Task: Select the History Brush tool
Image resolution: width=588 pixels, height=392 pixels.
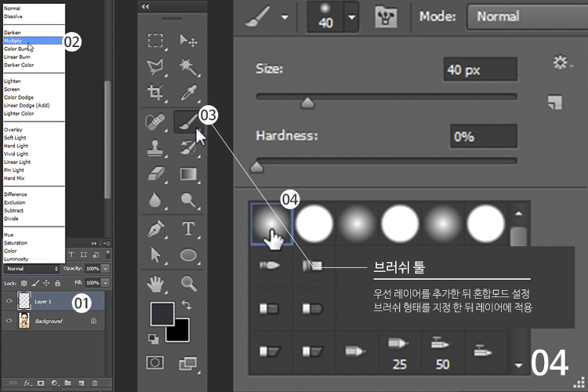Action: (x=188, y=148)
